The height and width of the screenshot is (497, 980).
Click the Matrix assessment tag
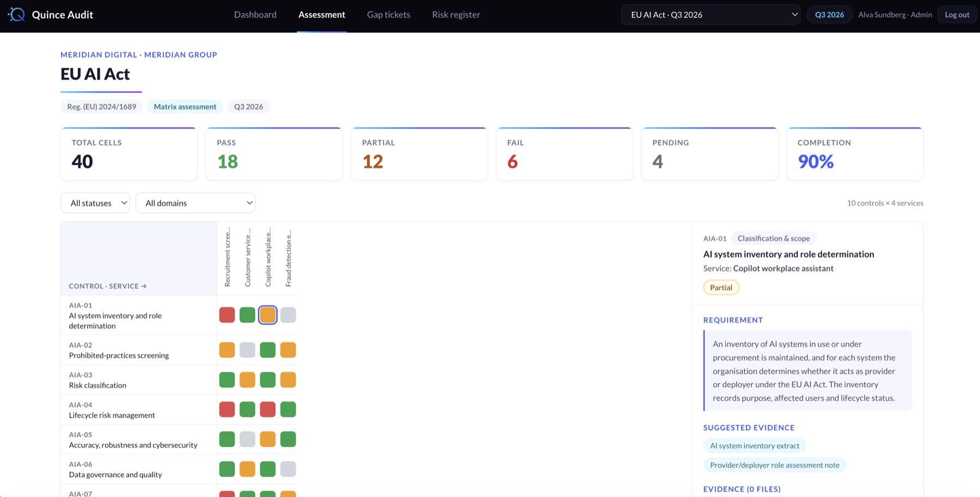coord(185,107)
